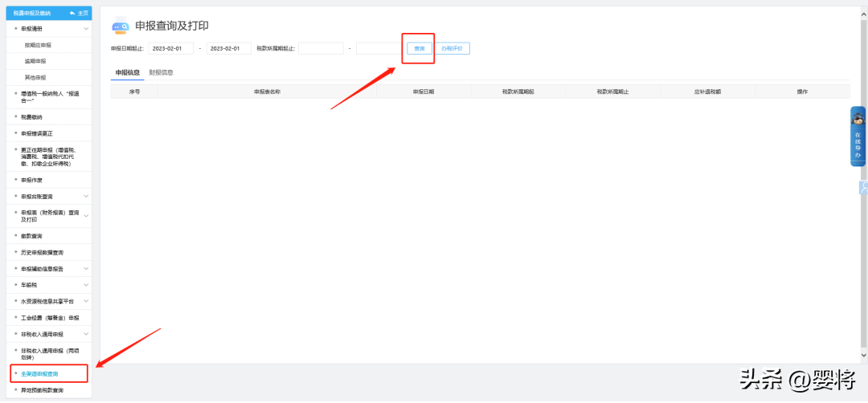Click the 税款所属期 start input field

point(321,49)
